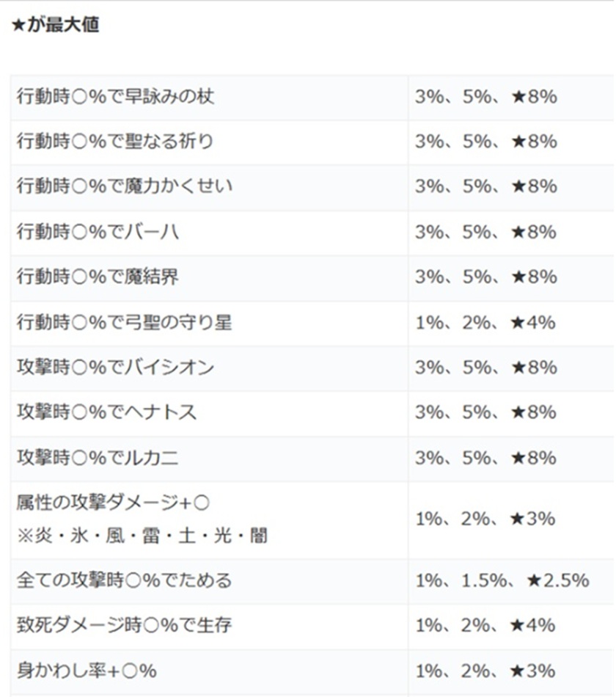Click the 致死ダメージ時○%で生存 cell
The width and height of the screenshot is (616, 697).
125,626
